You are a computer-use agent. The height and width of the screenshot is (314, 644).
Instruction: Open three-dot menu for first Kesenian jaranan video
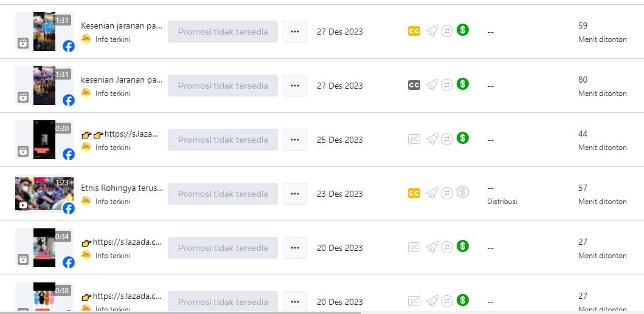click(x=295, y=32)
